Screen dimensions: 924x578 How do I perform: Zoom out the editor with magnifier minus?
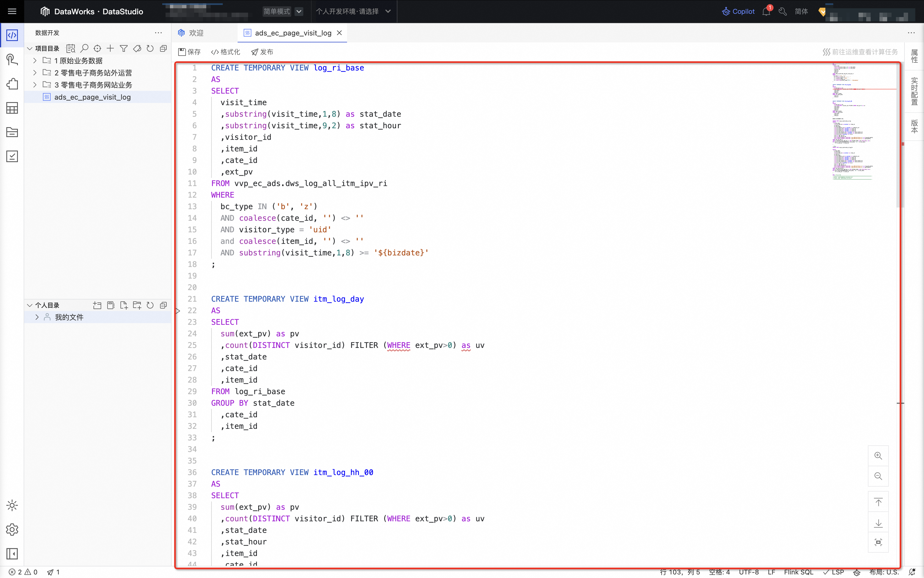point(878,476)
